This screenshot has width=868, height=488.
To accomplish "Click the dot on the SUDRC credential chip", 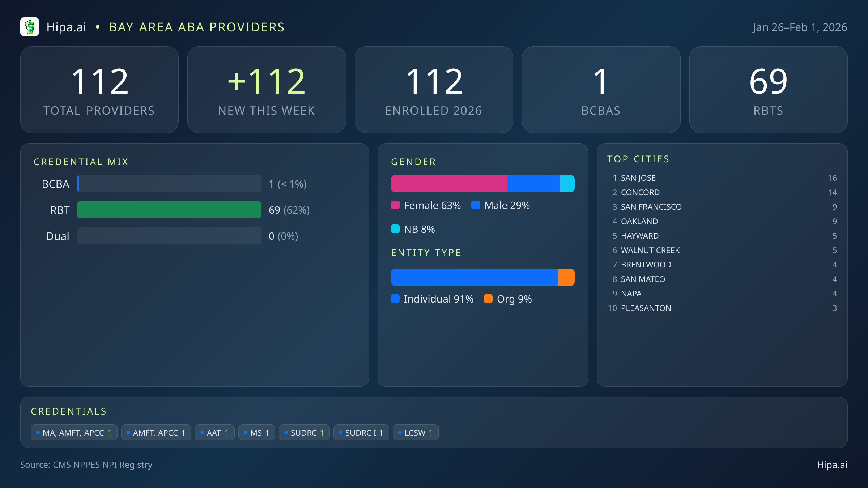I will coord(286,432).
